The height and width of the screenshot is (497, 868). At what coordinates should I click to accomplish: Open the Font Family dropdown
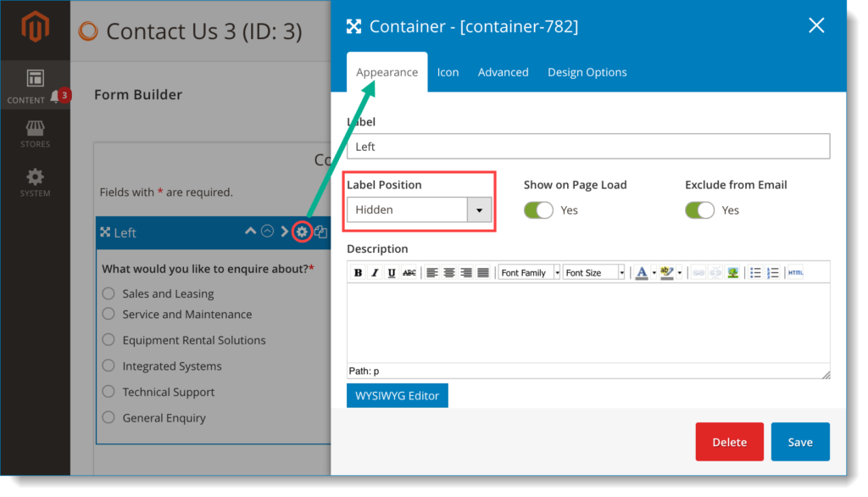pyautogui.click(x=528, y=272)
